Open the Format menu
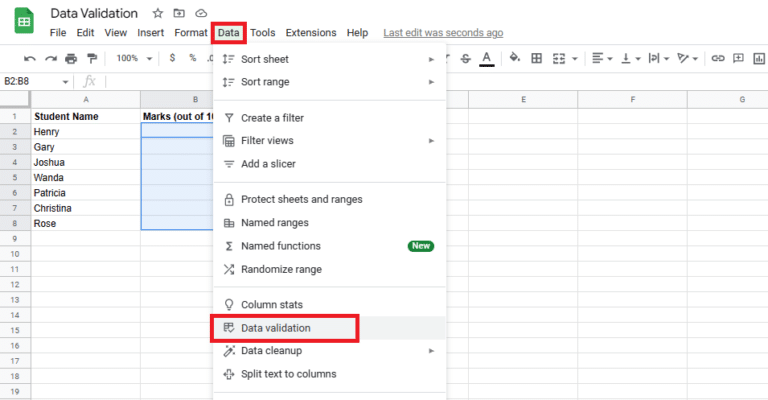This screenshot has height=400, width=768. tap(191, 33)
